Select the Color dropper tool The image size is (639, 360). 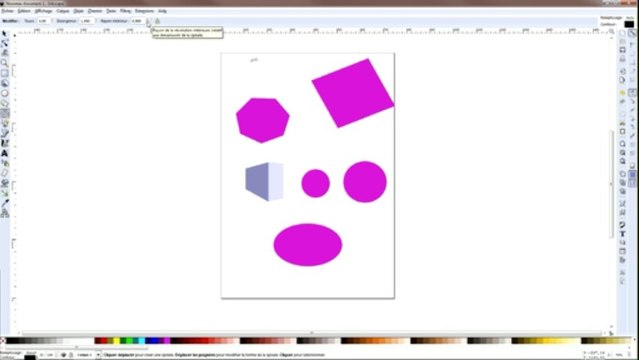pyautogui.click(x=4, y=203)
